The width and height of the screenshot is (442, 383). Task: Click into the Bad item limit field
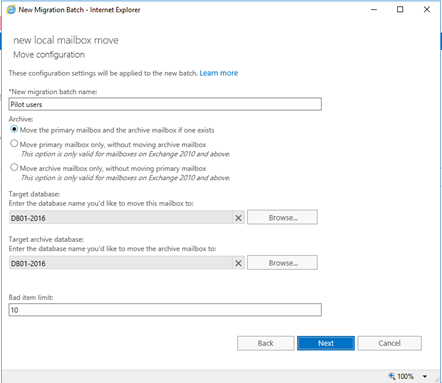pyautogui.click(x=165, y=310)
